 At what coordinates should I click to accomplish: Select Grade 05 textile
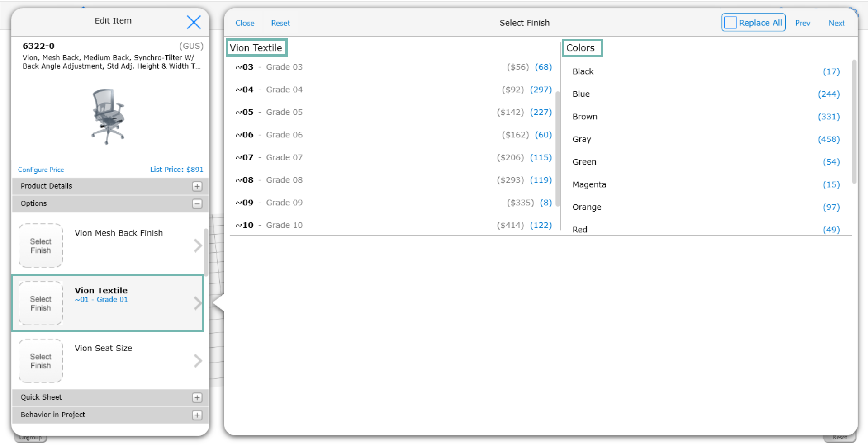pos(394,112)
